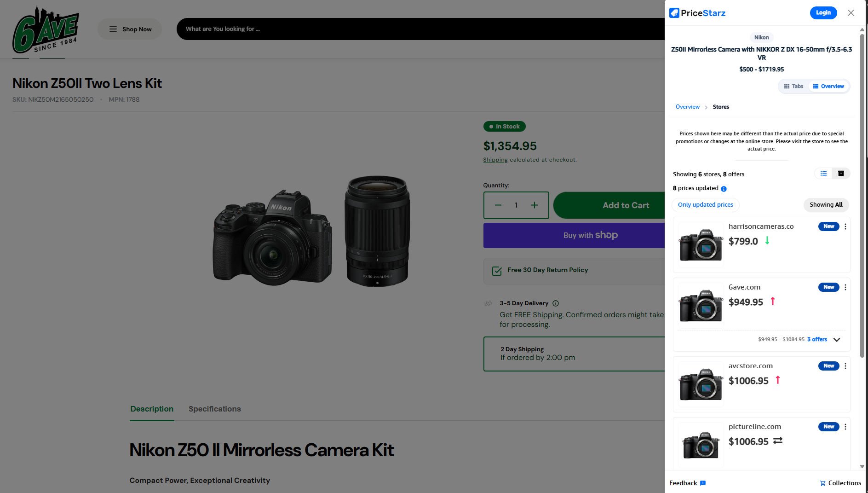Enable Only updated prices filter

[x=706, y=205]
